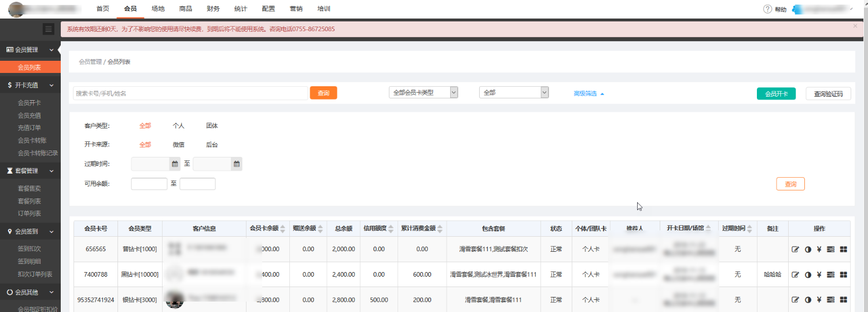Click the edit icon for card 95352741924
The image size is (868, 312).
(795, 299)
